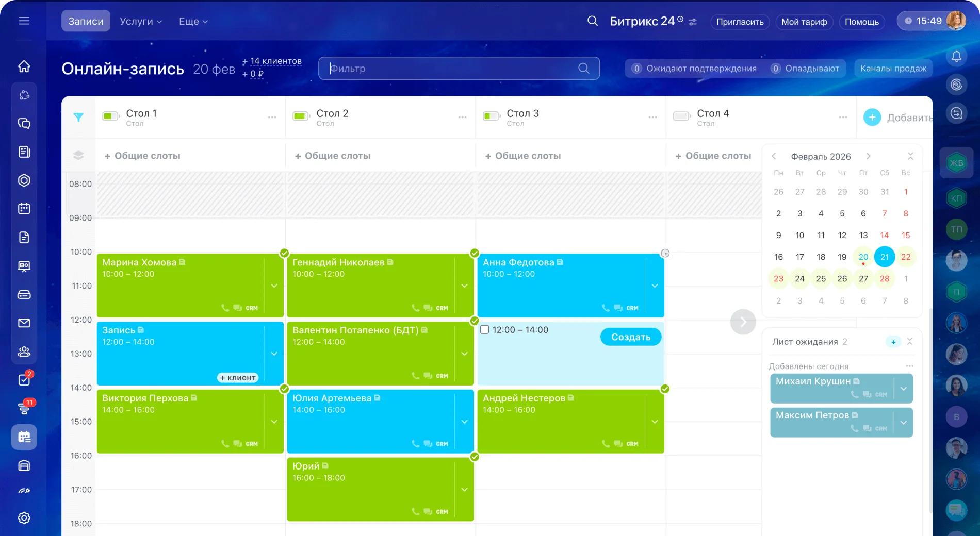The height and width of the screenshot is (536, 980).
Task: Click the Каналы продаж button
Action: [x=893, y=69]
